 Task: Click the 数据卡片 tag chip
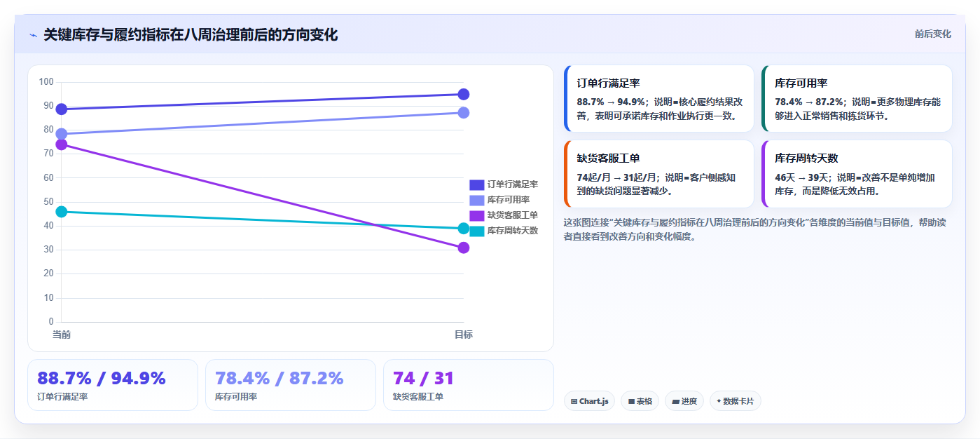click(x=736, y=401)
